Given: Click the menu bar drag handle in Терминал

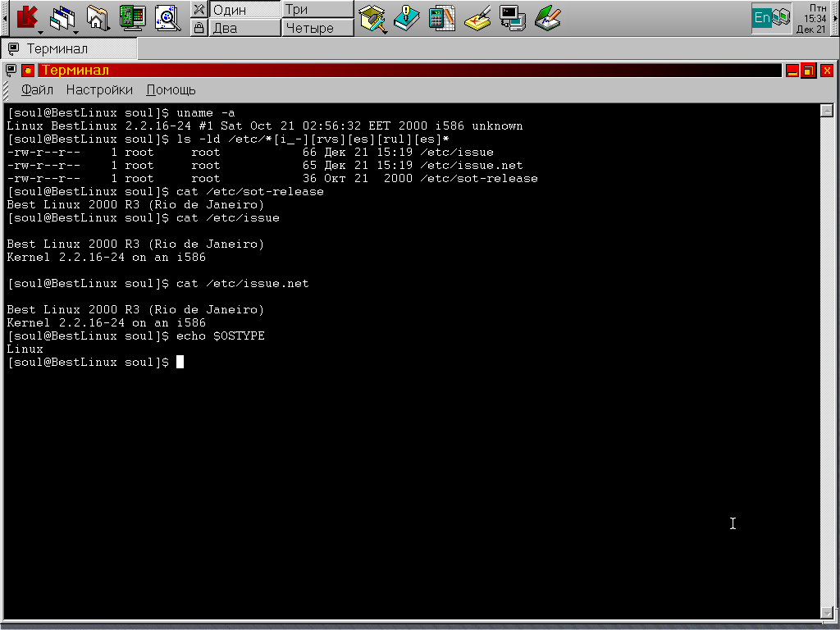Looking at the screenshot, I should (x=6, y=90).
